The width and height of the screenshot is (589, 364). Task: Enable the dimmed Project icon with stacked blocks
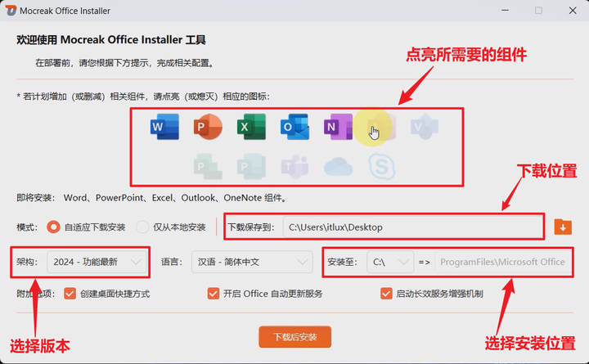pos(208,166)
